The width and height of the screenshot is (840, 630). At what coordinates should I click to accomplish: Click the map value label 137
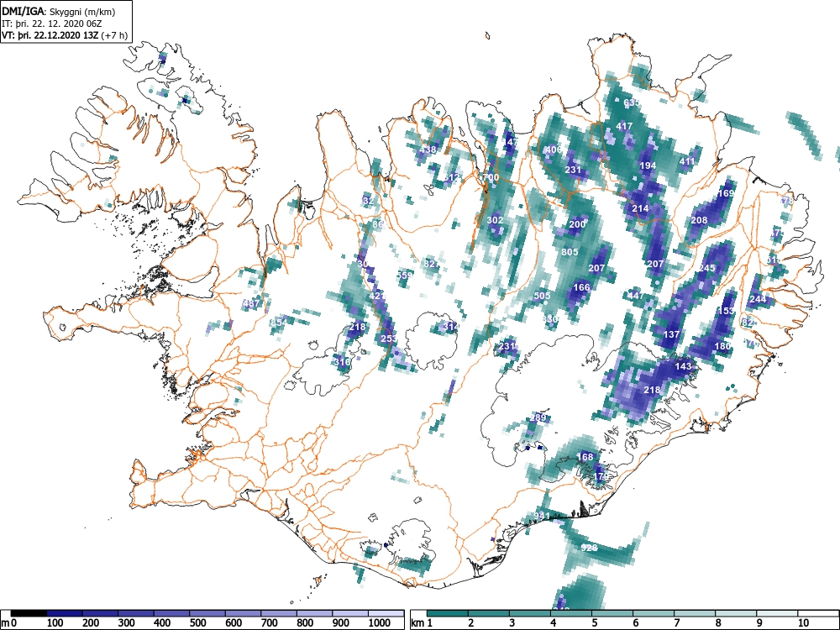pos(671,334)
